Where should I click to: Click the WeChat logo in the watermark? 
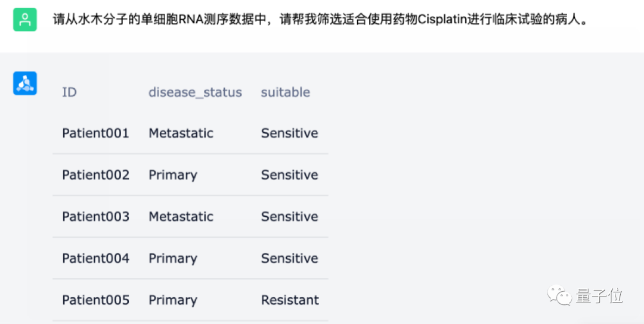point(560,295)
